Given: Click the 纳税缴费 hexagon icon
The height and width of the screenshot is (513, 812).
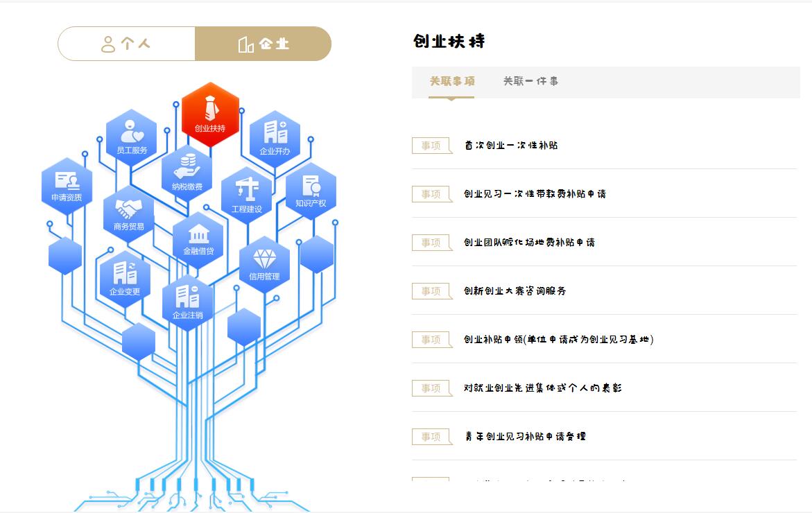Looking at the screenshot, I should click(x=187, y=173).
